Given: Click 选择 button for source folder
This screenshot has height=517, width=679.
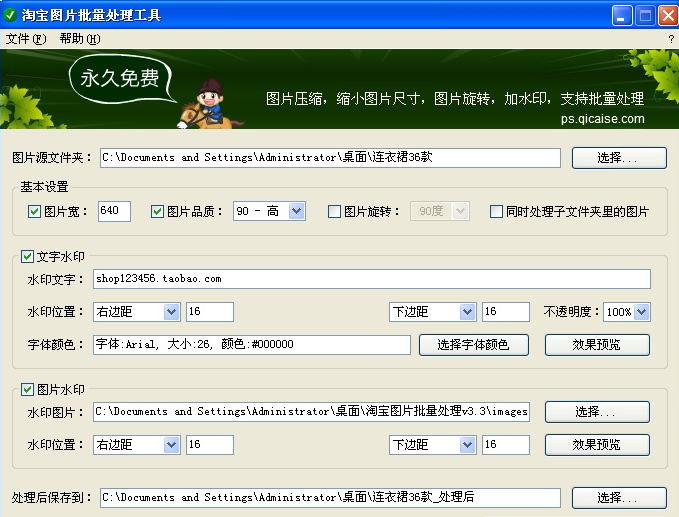Looking at the screenshot, I should 618,158.
